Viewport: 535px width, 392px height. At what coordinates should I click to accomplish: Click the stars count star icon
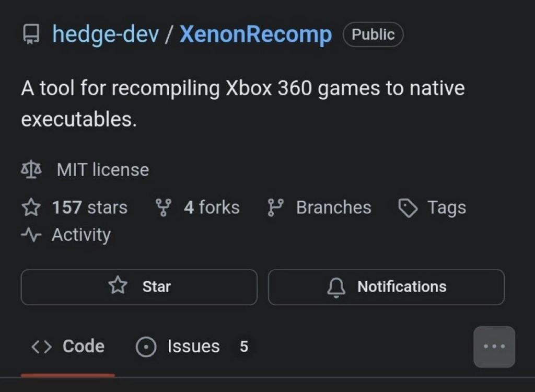[x=31, y=207]
